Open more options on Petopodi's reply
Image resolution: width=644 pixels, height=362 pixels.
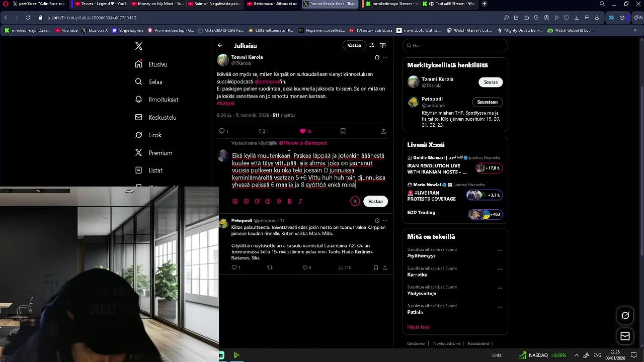click(x=385, y=221)
